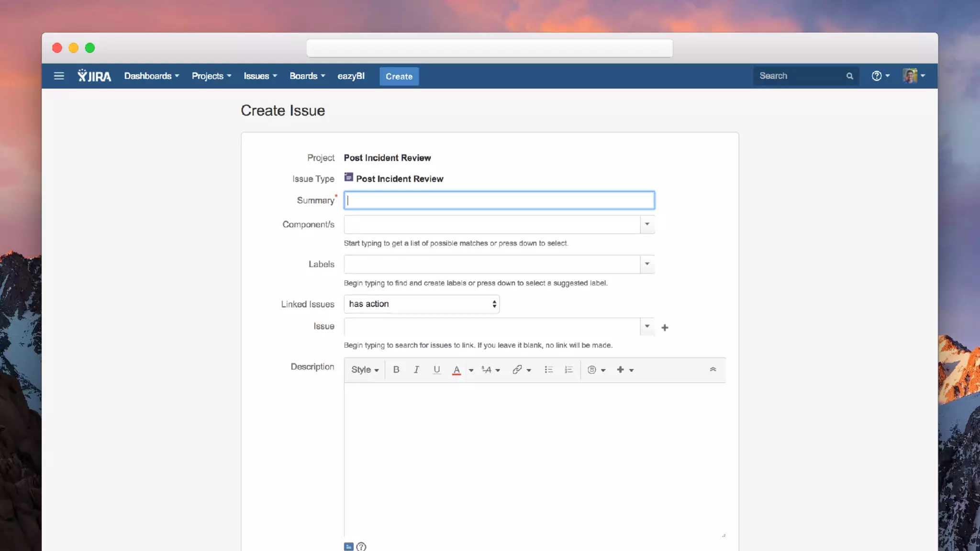Screen dimensions: 980x551
Task: Click the text color swatch A
Action: (x=457, y=369)
